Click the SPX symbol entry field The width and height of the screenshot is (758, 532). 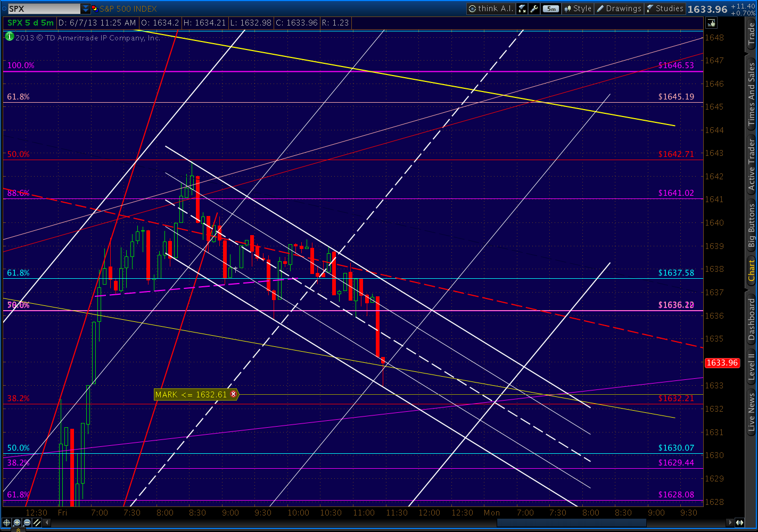point(44,9)
